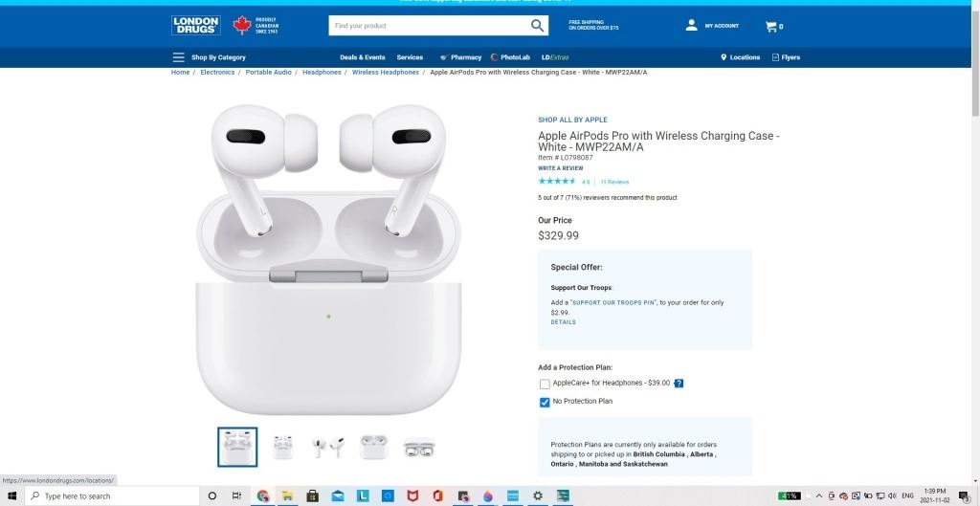Image resolution: width=980 pixels, height=506 pixels.
Task: Open the shopping cart icon
Action: [x=770, y=26]
